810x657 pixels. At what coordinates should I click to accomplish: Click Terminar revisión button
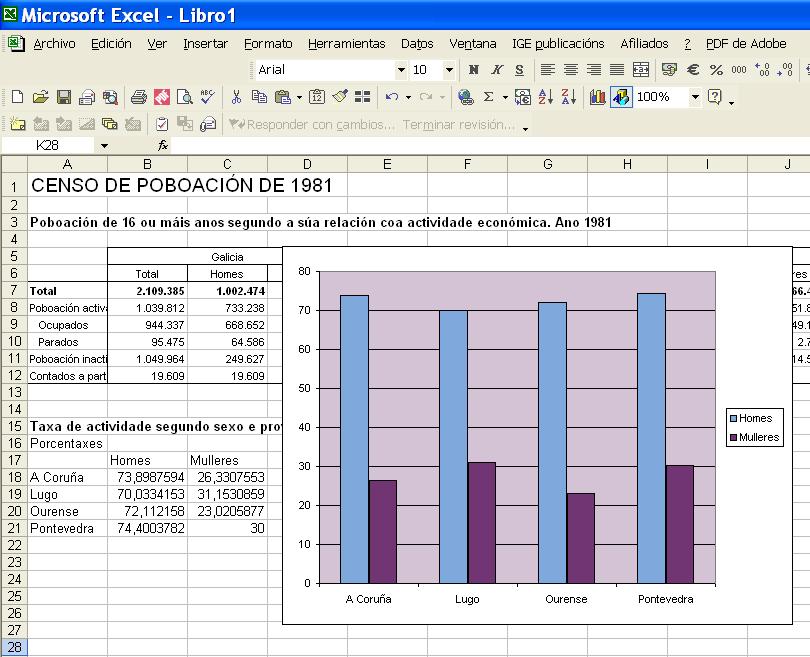pos(459,124)
